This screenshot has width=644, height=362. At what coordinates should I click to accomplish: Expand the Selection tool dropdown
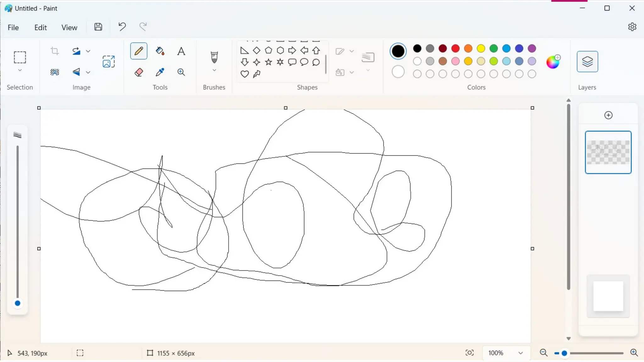pyautogui.click(x=20, y=70)
